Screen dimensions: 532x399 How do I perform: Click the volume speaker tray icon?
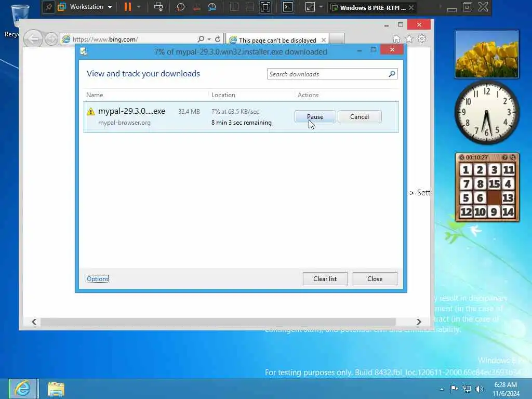click(480, 389)
